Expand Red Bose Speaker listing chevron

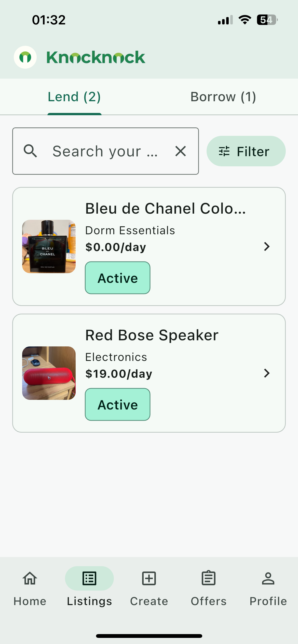click(x=267, y=373)
